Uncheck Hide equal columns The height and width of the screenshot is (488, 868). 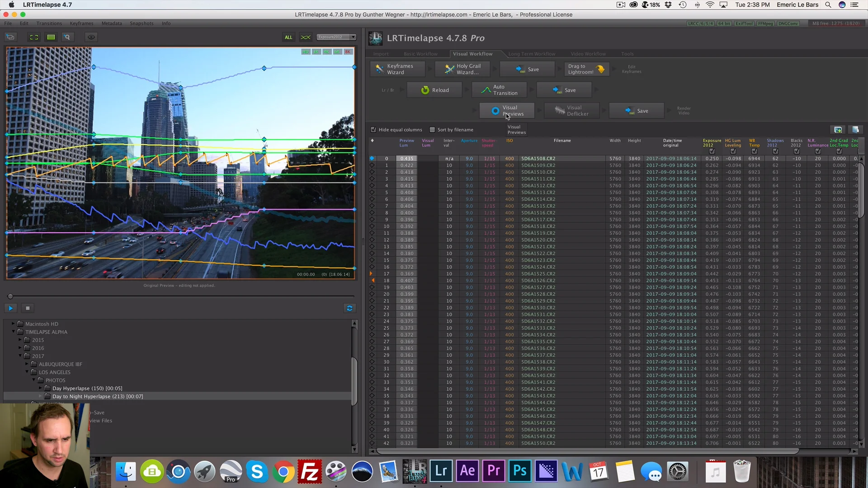pos(373,130)
